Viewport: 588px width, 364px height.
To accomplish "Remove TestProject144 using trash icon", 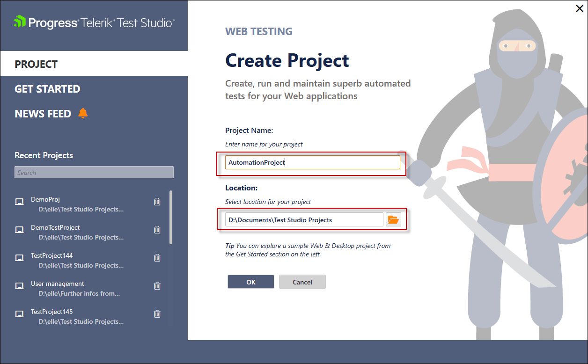I will 157,258.
